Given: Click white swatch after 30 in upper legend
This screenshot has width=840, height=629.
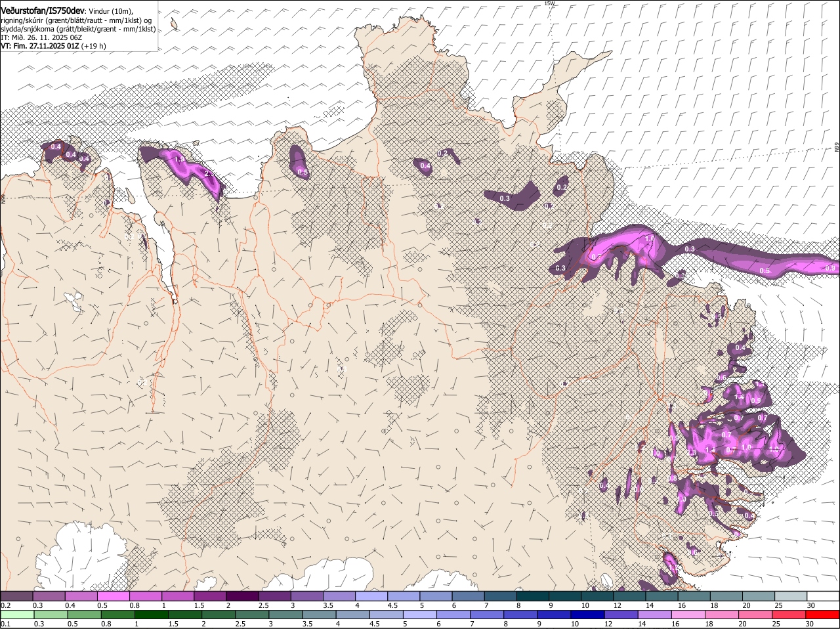Looking at the screenshot, I should (823, 596).
